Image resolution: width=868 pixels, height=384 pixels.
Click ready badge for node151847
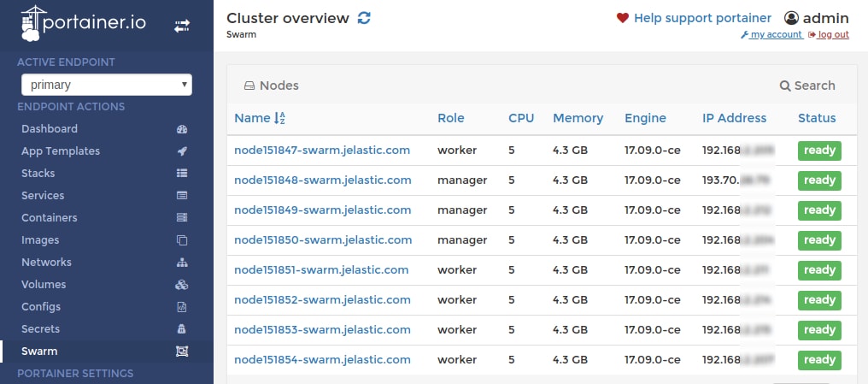(819, 151)
